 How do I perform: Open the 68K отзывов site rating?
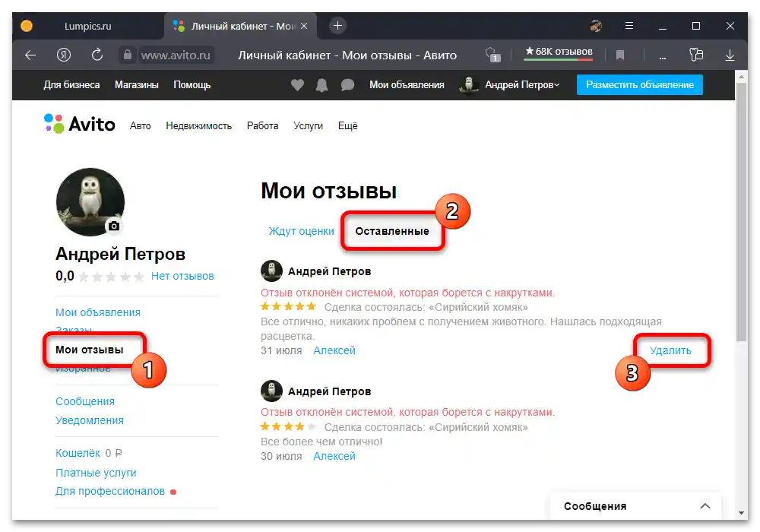(559, 52)
